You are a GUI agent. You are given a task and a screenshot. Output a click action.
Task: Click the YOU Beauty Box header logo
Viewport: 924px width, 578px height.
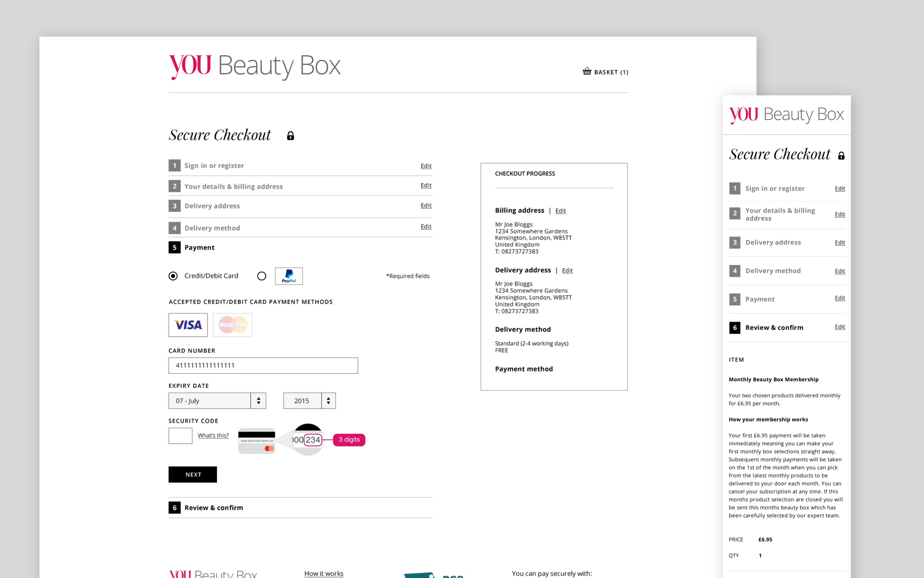pyautogui.click(x=254, y=66)
